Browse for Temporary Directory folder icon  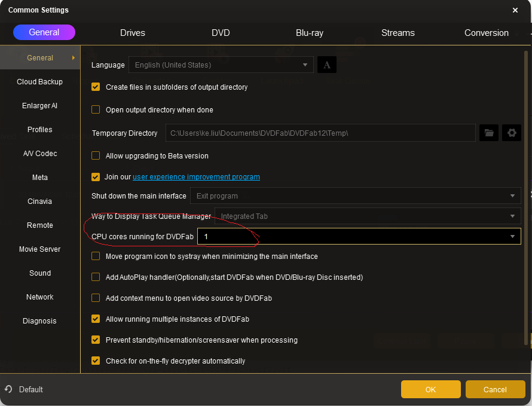pyautogui.click(x=488, y=133)
